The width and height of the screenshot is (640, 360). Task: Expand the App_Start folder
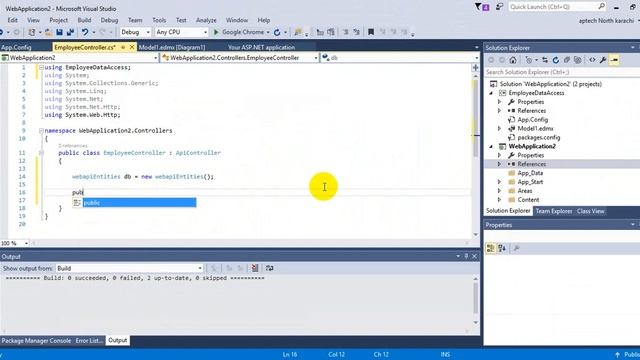coord(499,182)
